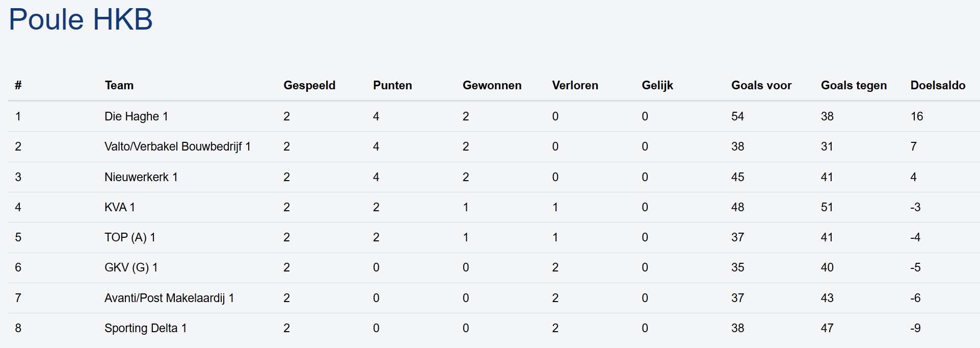Click the Goals voor column header
Screen dimensions: 980x348
click(x=761, y=85)
